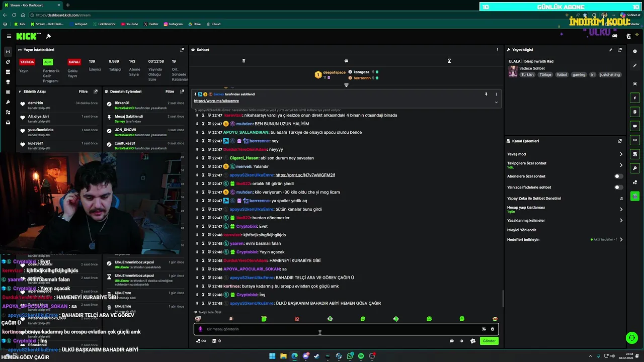Screen dimensions: 644x362
Task: Open the trophy icon in left sidebar
Action: coord(8,82)
